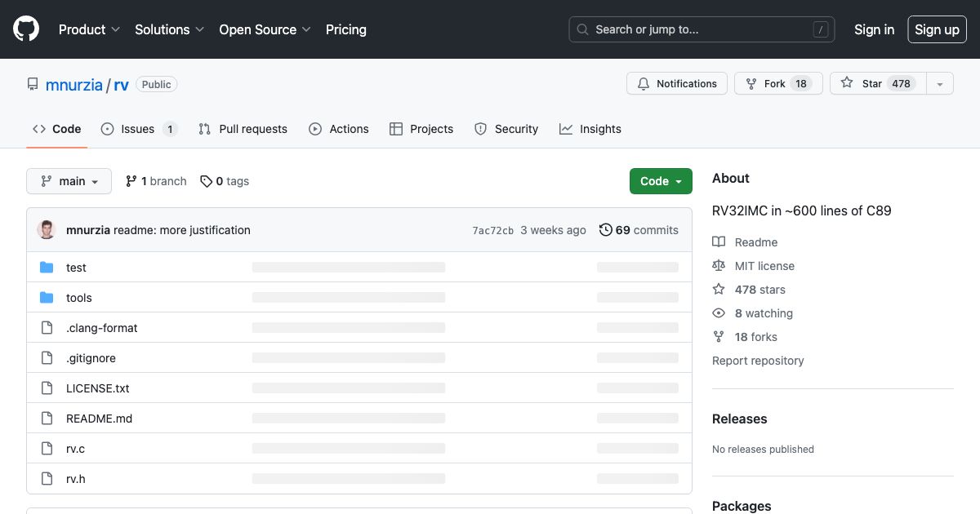Image resolution: width=980 pixels, height=514 pixels.
Task: Open the green Code dropdown
Action: [661, 181]
